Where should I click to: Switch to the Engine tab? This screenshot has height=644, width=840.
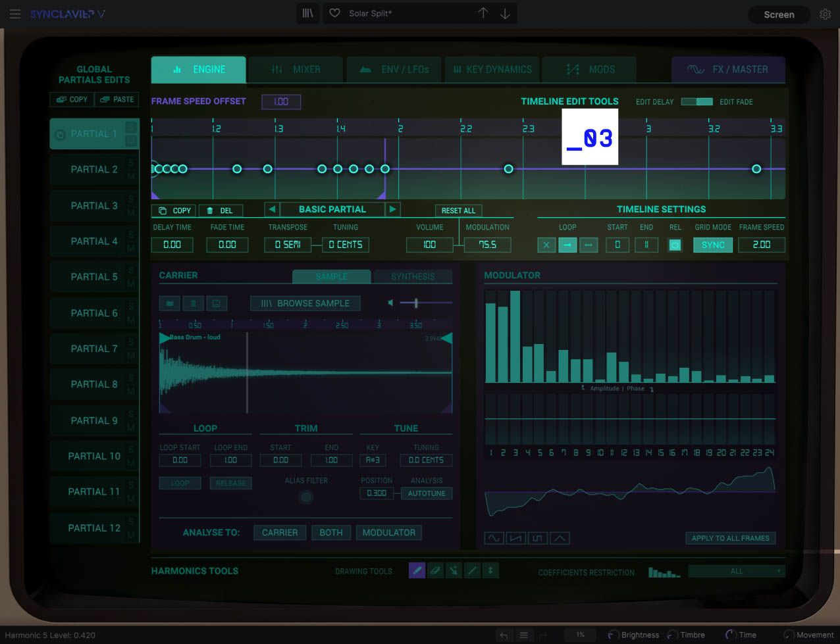click(x=199, y=69)
